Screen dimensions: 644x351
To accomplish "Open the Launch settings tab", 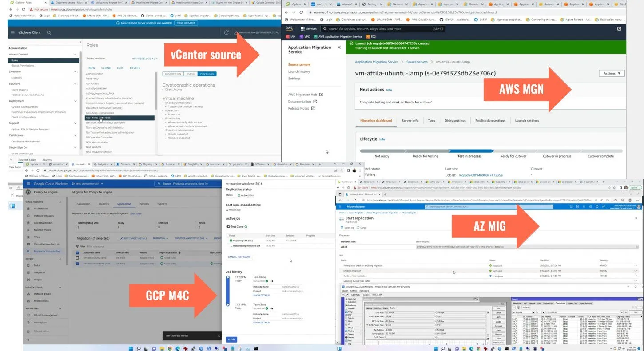I will tap(527, 121).
